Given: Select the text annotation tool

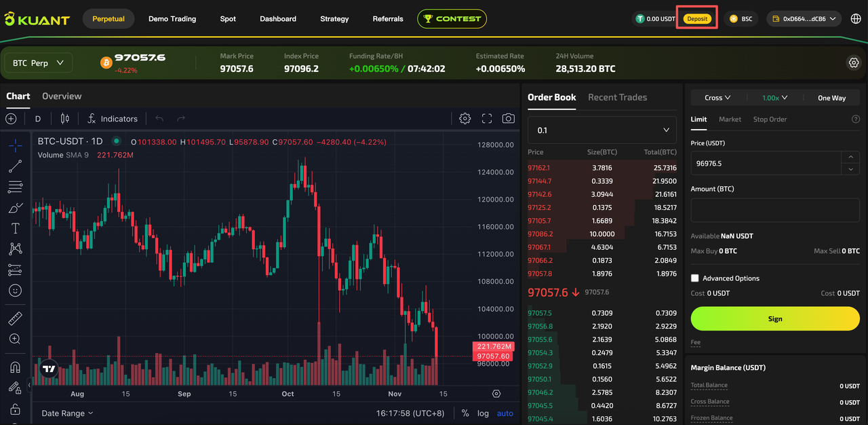Looking at the screenshot, I should coord(15,228).
